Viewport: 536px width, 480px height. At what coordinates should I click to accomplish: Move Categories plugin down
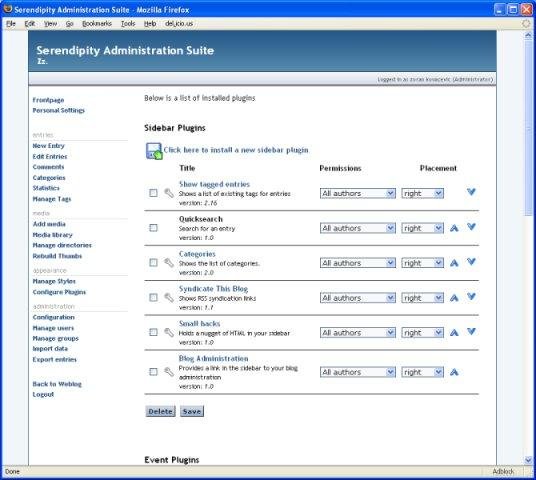tap(471, 262)
